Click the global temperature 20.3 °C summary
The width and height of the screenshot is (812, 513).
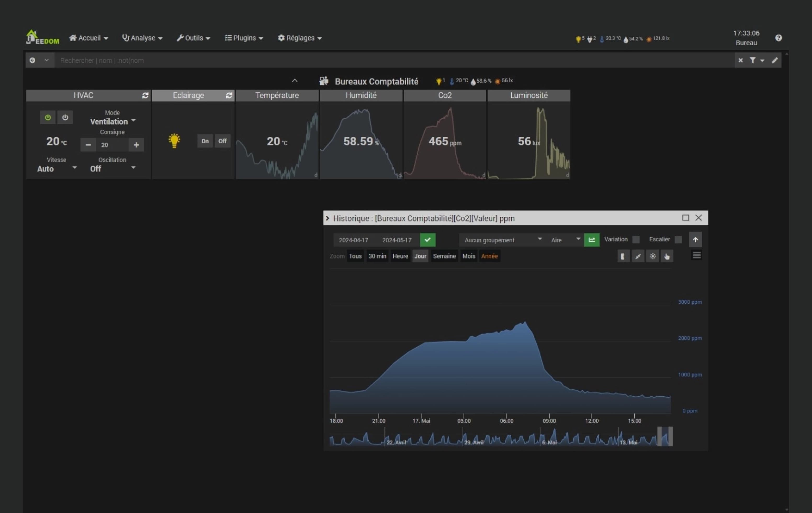(x=610, y=39)
